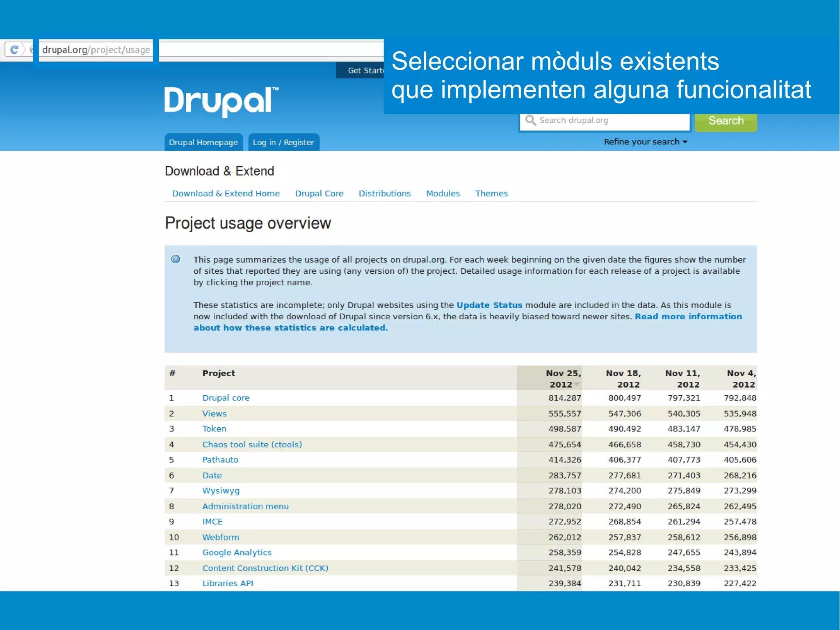The height and width of the screenshot is (630, 840).
Task: Select the value 490,492 in Token row
Action: (x=624, y=428)
